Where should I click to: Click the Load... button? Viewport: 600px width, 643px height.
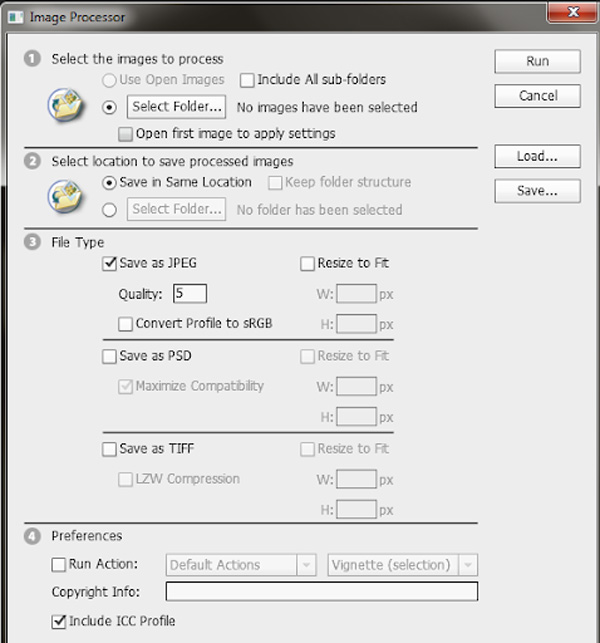537,156
